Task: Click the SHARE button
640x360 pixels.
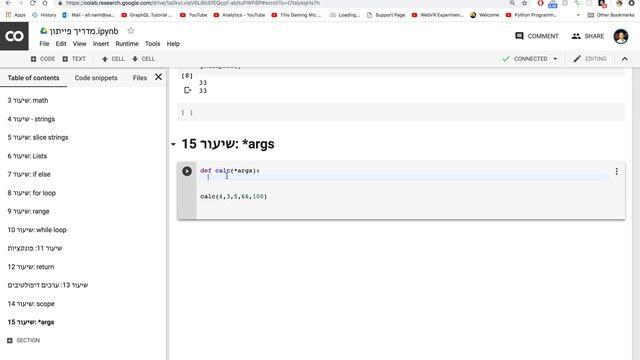Action: click(x=588, y=36)
